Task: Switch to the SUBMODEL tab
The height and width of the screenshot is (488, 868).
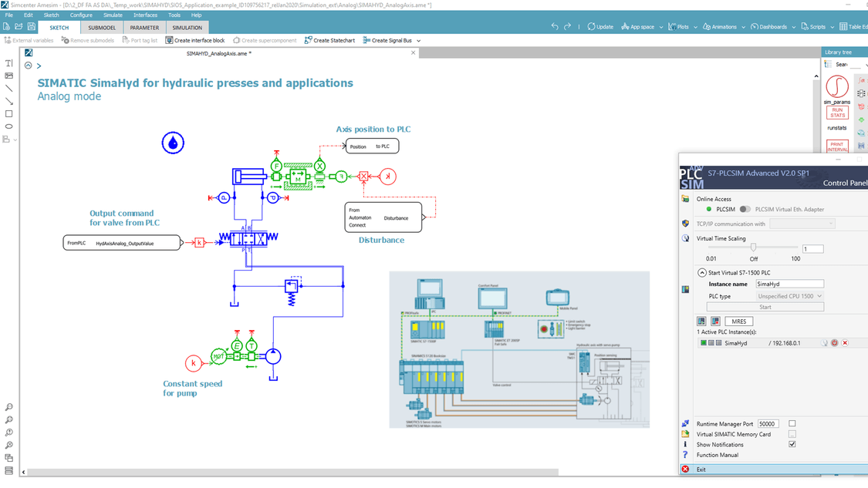Action: click(102, 27)
